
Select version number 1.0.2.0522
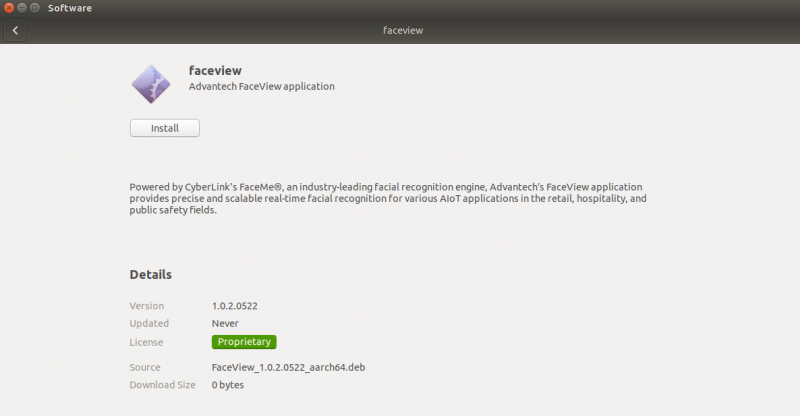click(x=240, y=305)
